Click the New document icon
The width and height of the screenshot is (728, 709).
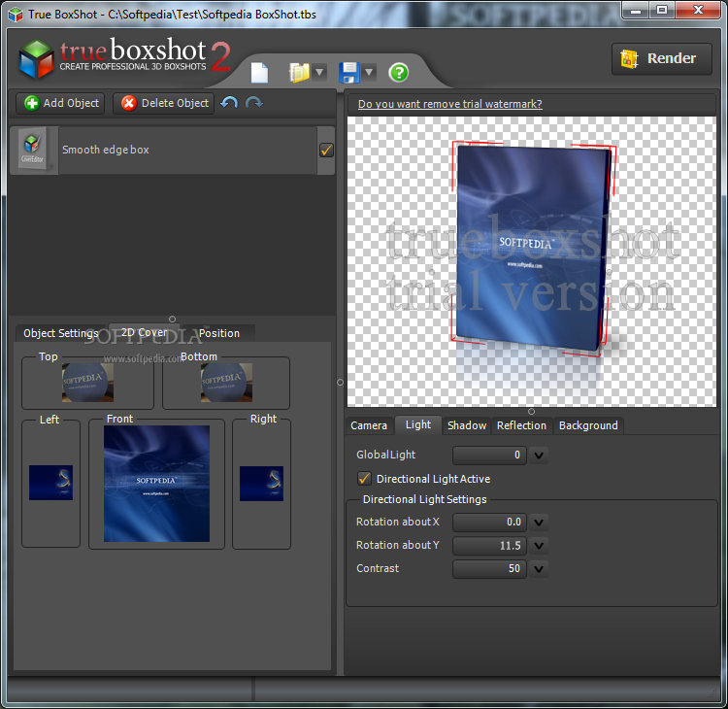pos(259,73)
